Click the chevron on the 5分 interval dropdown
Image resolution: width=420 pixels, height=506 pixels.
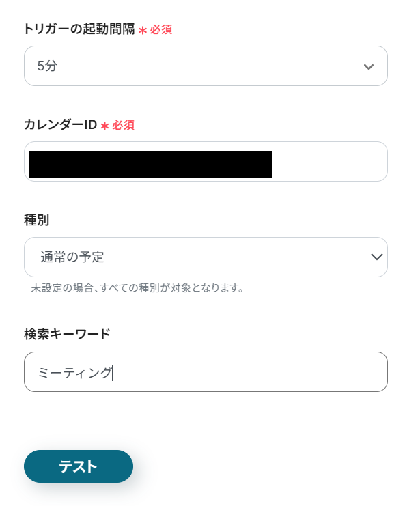[369, 66]
